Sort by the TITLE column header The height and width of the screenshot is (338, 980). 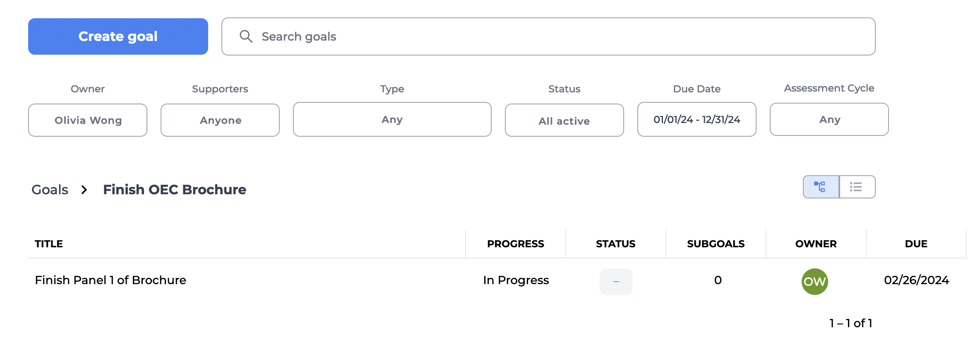(x=49, y=244)
